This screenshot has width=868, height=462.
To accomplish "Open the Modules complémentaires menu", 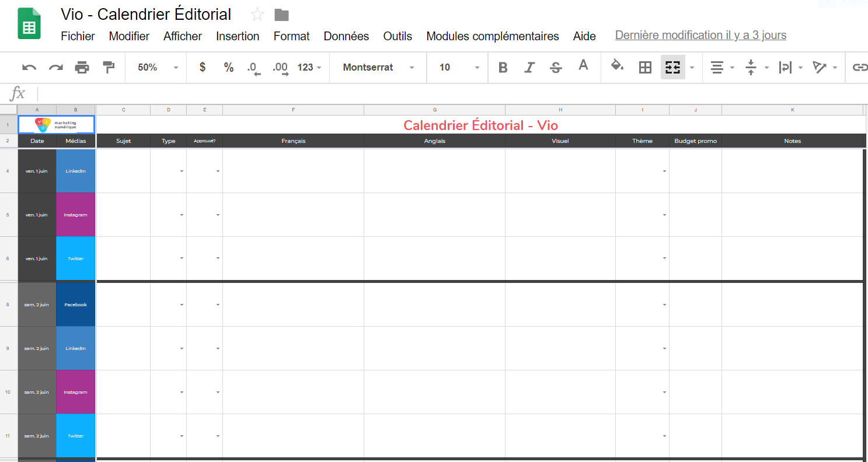I will 493,36.
